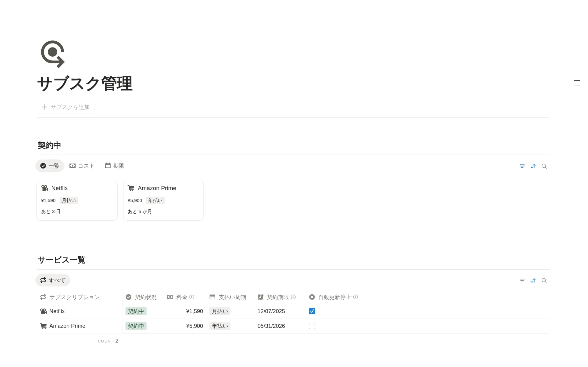This screenshot has width=588, height=367.
Task: Open the Netflix card in the gallery
Action: coord(77,200)
